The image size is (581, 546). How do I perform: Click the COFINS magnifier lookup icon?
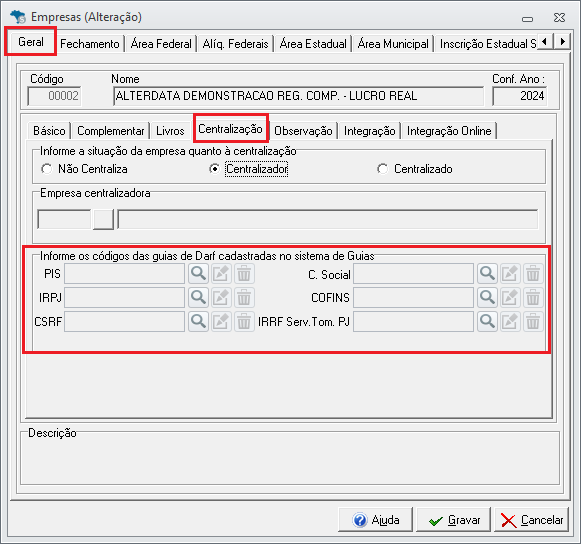point(487,297)
